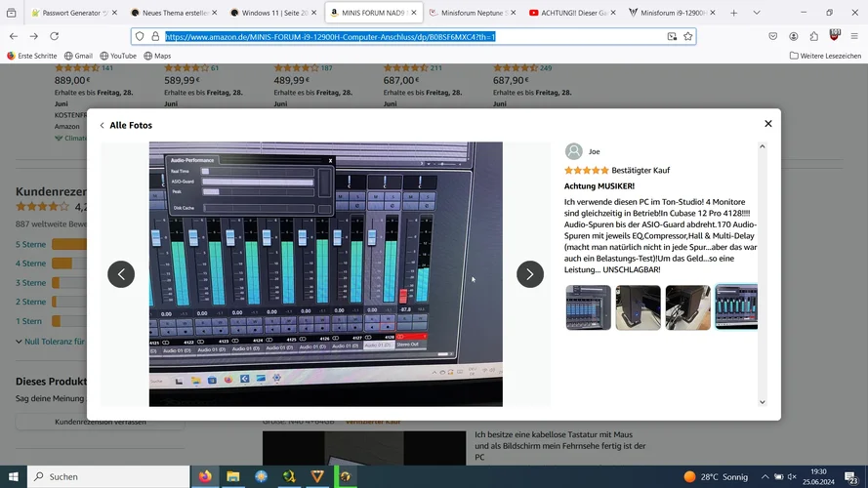Select the mini PC photo thumbnail
Screen dimensions: 868x488
pos(638,307)
